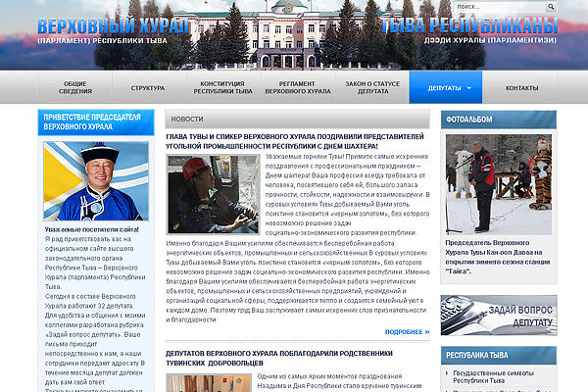The width and height of the screenshot is (588, 392).
Task: Click the search magnifier icon
Action: pyautogui.click(x=551, y=7)
